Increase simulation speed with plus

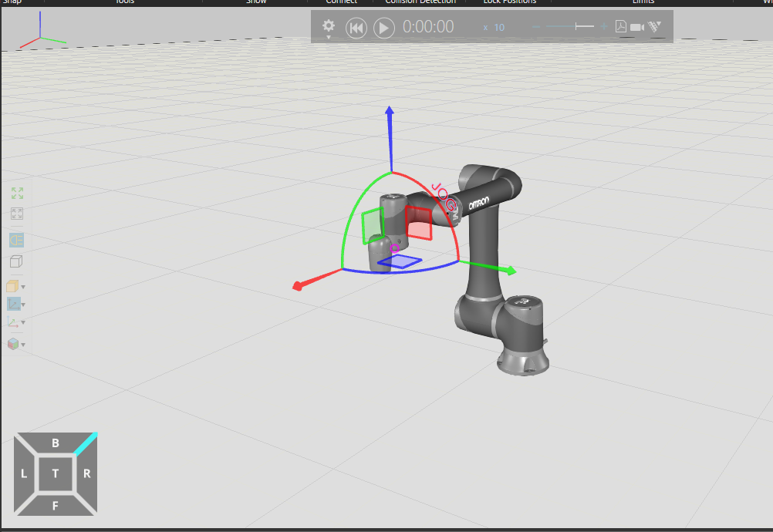coord(603,26)
